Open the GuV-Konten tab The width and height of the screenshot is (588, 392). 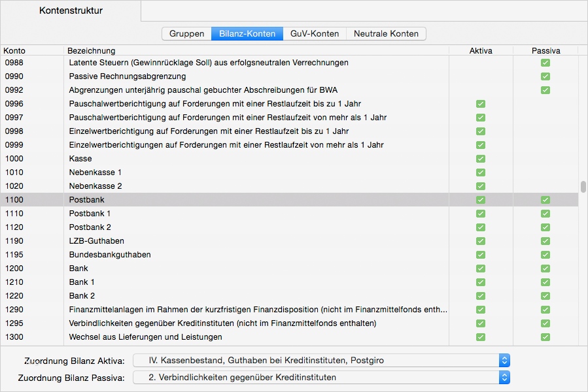pyautogui.click(x=315, y=33)
